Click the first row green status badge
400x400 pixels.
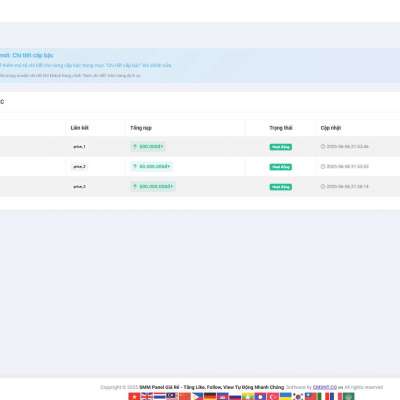pos(281,147)
